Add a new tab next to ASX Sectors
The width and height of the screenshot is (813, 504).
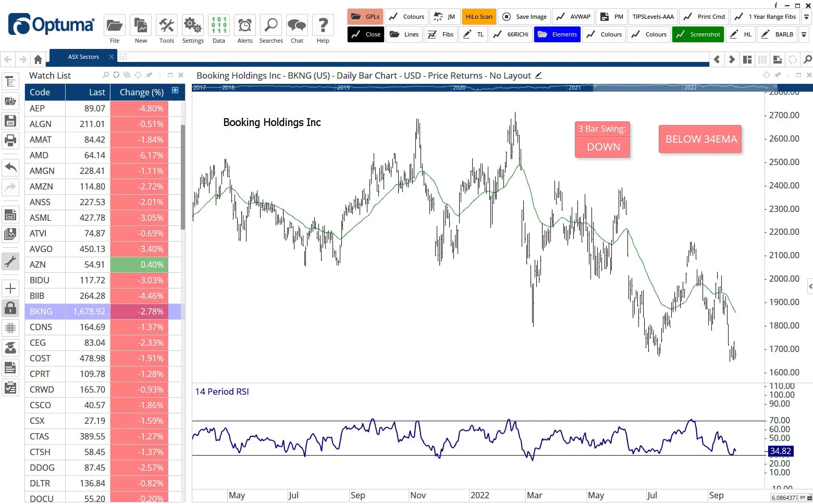click(124, 56)
